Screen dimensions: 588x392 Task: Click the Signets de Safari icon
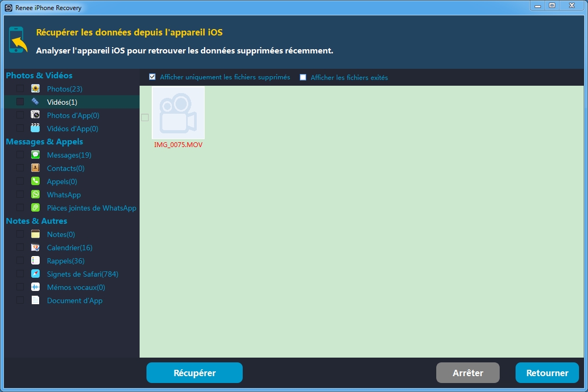[35, 274]
